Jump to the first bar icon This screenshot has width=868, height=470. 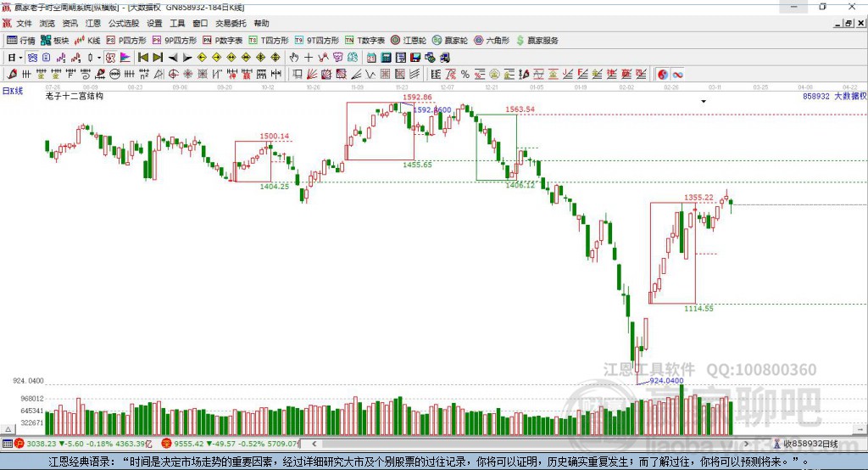[142, 58]
